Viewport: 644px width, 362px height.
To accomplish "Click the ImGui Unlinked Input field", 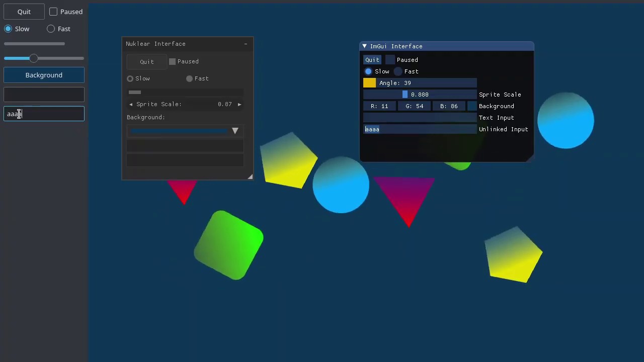I will tap(420, 129).
